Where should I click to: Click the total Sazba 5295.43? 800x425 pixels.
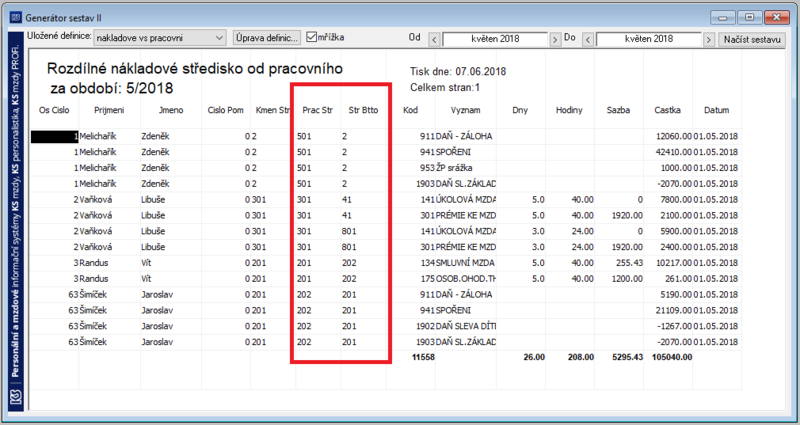point(628,357)
